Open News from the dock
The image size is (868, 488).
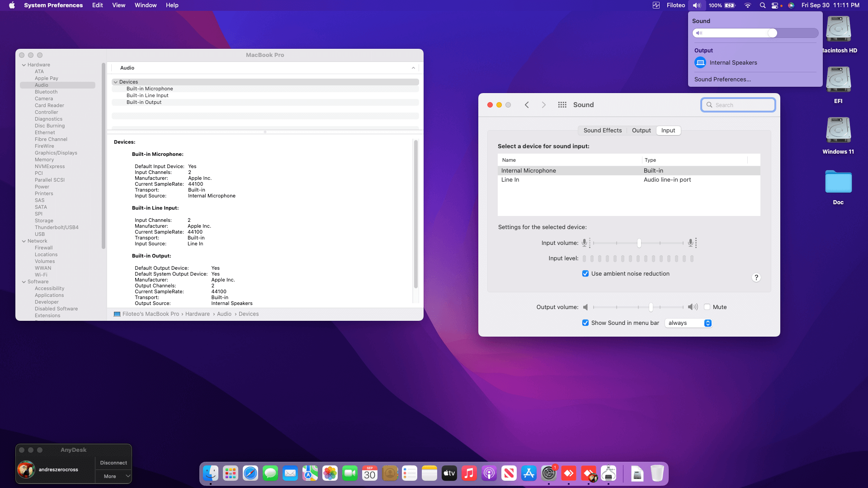[509, 474]
